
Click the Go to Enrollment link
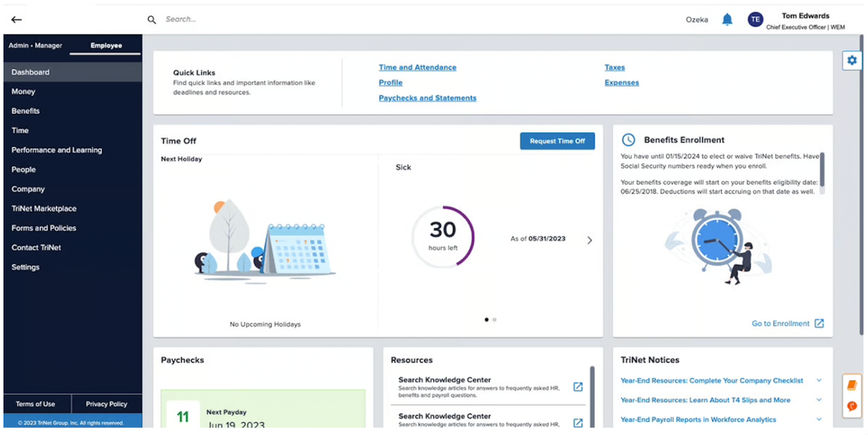[x=780, y=324]
